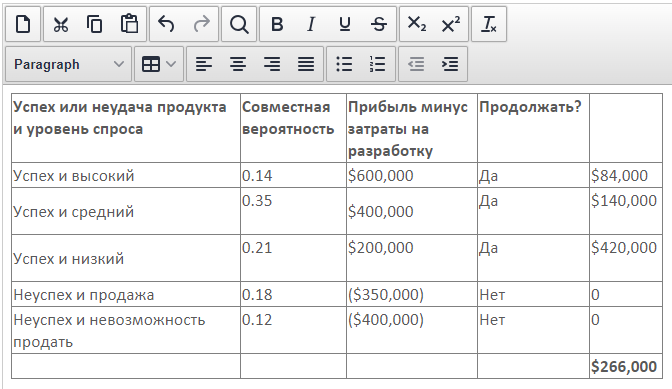Click 'Да' in the 'Успех и низкий' row

click(489, 248)
